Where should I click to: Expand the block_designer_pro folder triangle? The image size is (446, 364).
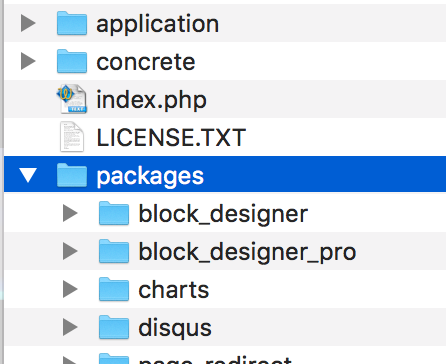[70, 251]
